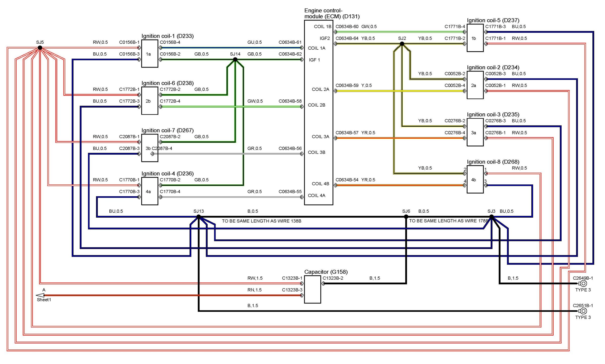Click the Ignition coil-3 3a box
605x364 pixels.
[475, 132]
